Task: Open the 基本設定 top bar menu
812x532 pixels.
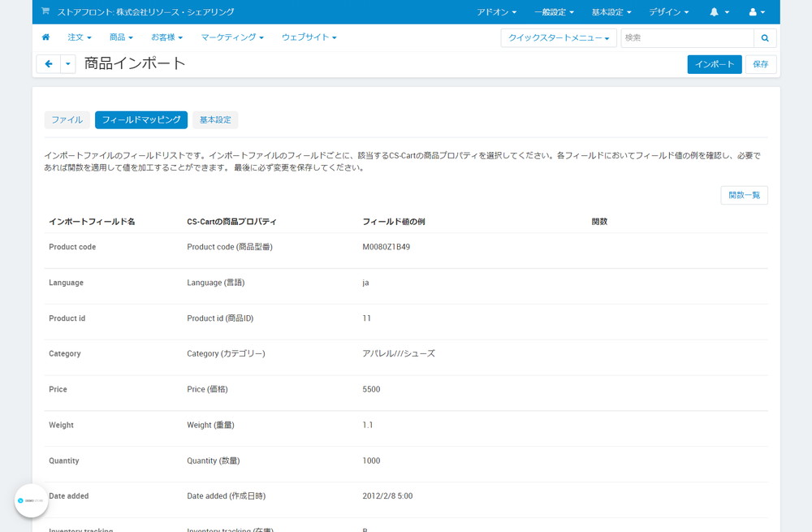Action: 611,12
